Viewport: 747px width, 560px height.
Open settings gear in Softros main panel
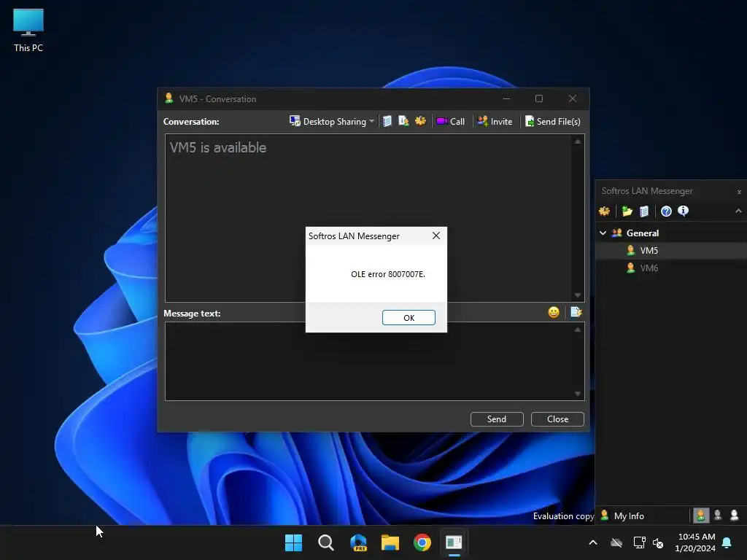click(x=605, y=211)
